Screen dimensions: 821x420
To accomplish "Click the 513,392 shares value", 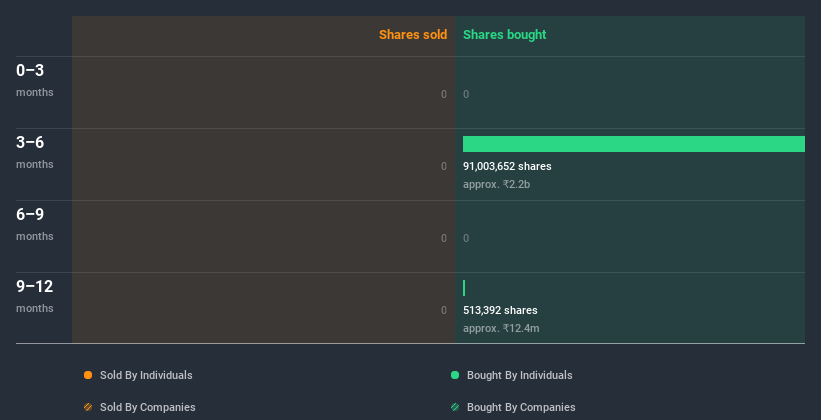I will tap(500, 311).
